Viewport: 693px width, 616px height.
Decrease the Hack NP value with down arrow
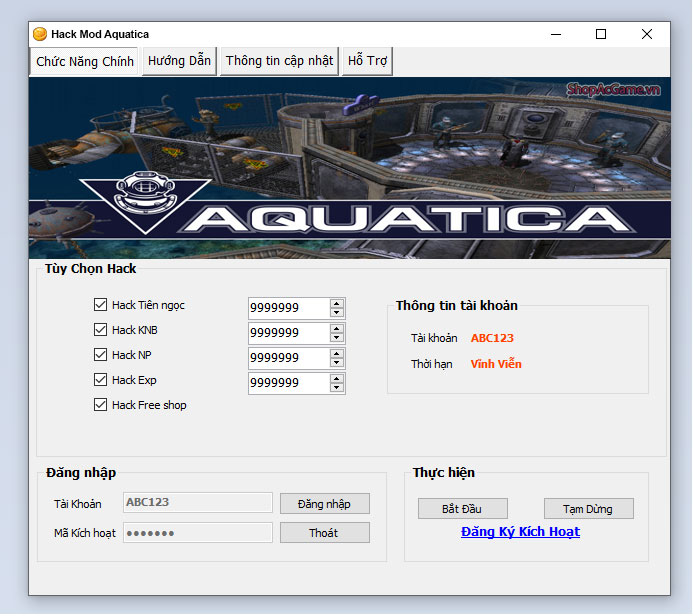pos(337,362)
